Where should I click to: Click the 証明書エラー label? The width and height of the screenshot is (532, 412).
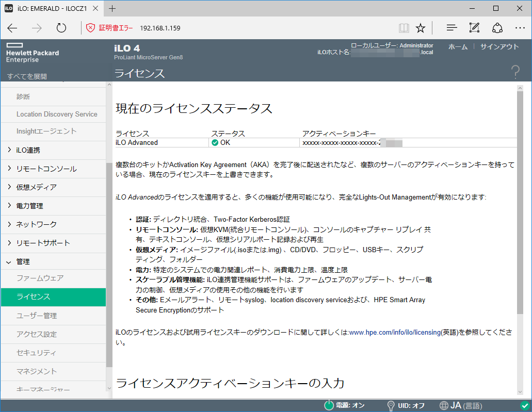coord(116,28)
